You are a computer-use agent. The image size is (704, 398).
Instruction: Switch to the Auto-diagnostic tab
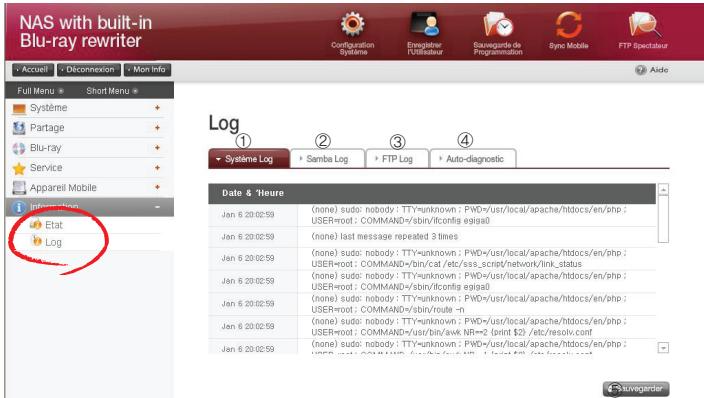point(473,159)
